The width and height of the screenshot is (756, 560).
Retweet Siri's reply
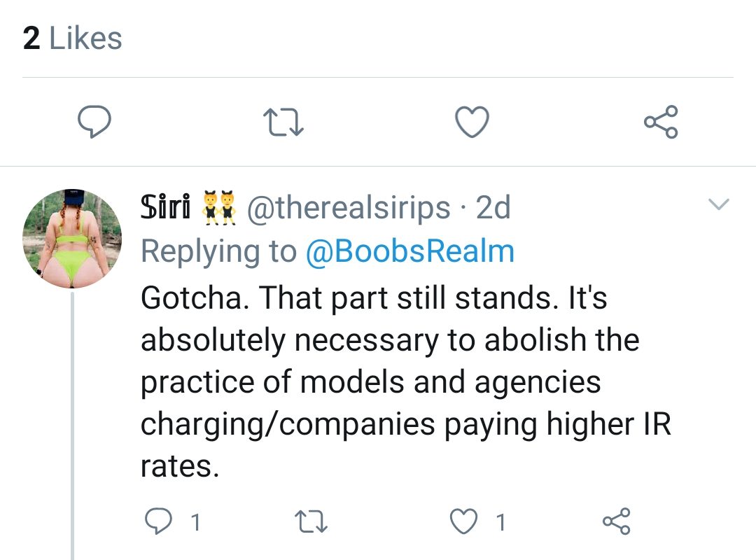click(x=311, y=522)
